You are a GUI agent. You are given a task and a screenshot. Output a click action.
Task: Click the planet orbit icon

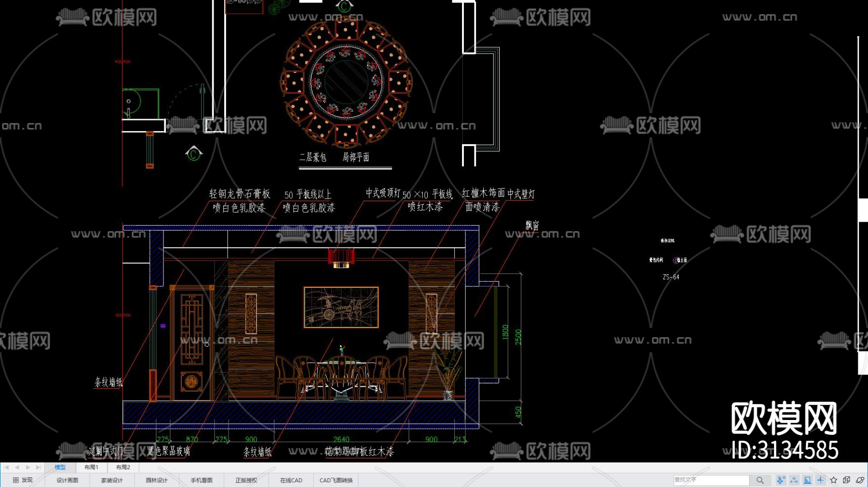tap(860, 480)
